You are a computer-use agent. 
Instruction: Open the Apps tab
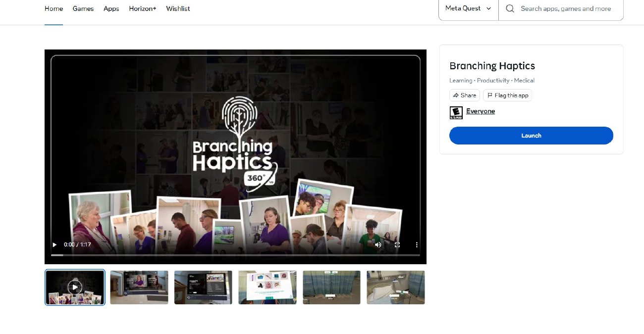(x=111, y=8)
